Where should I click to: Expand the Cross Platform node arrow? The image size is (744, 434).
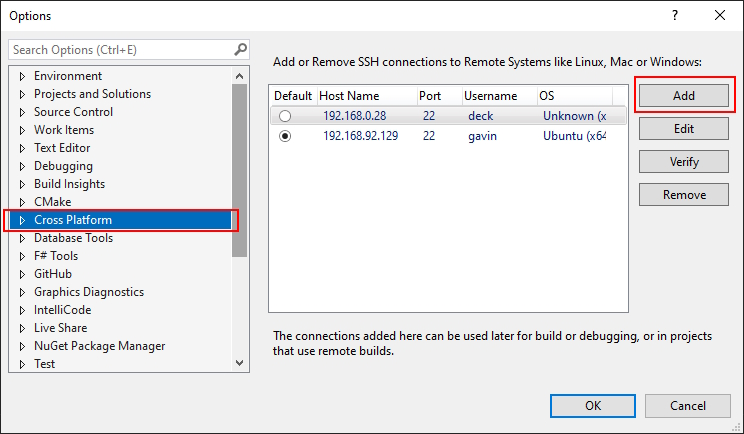tap(22, 220)
